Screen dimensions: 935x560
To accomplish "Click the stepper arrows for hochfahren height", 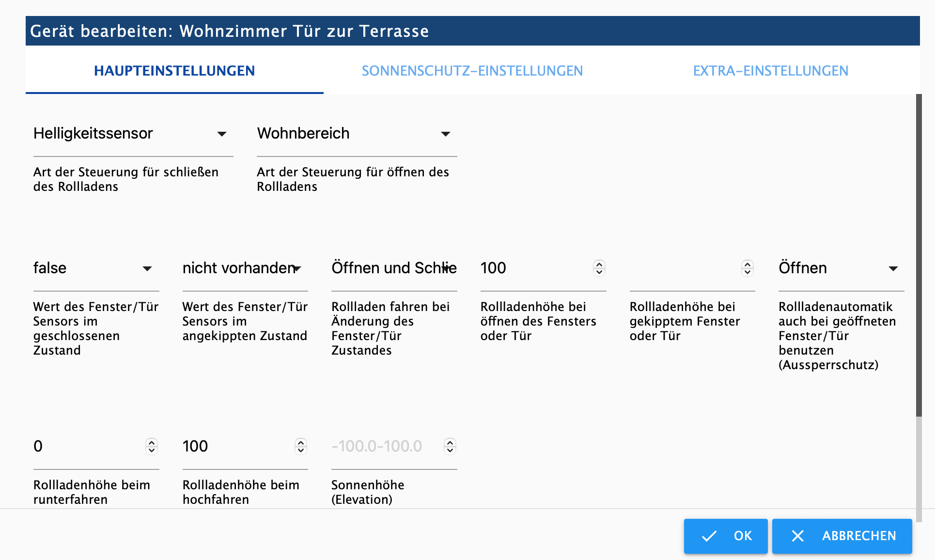I will 301,446.
